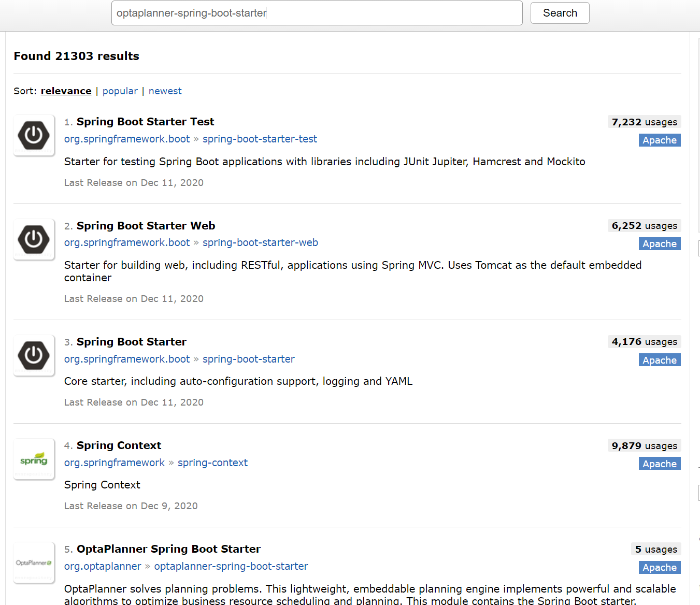Click the Spring Boot Starter Web logo icon
Image resolution: width=700 pixels, height=605 pixels.
pos(34,239)
